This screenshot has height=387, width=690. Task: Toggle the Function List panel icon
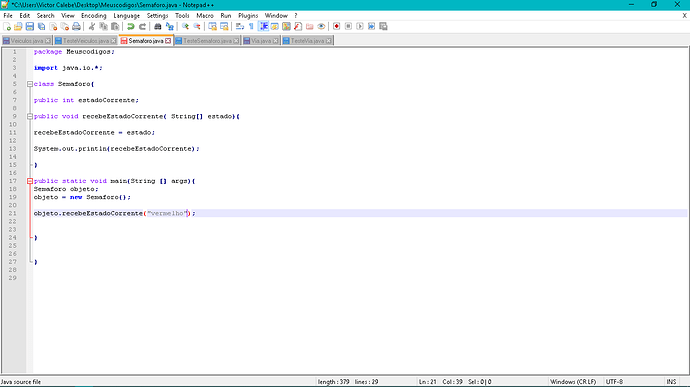298,26
